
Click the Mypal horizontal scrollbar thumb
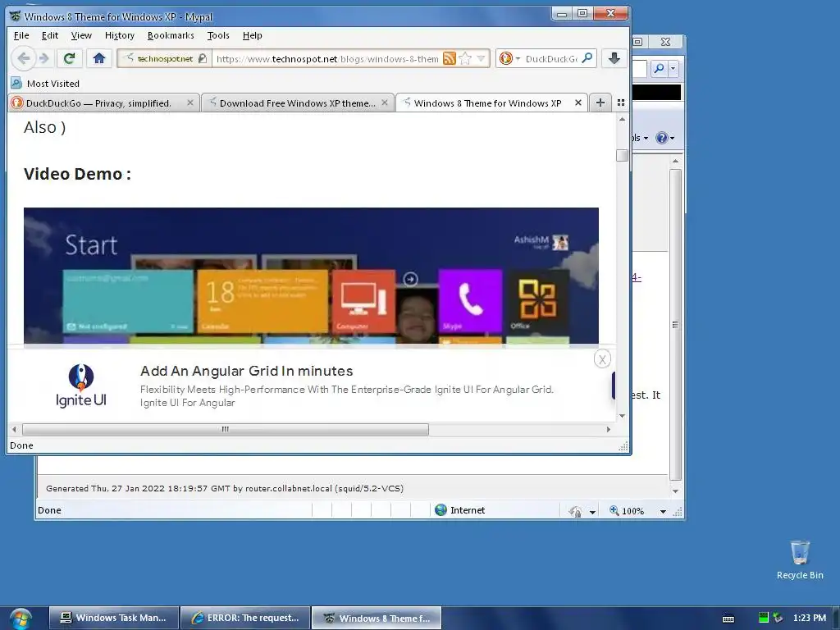[226, 429]
